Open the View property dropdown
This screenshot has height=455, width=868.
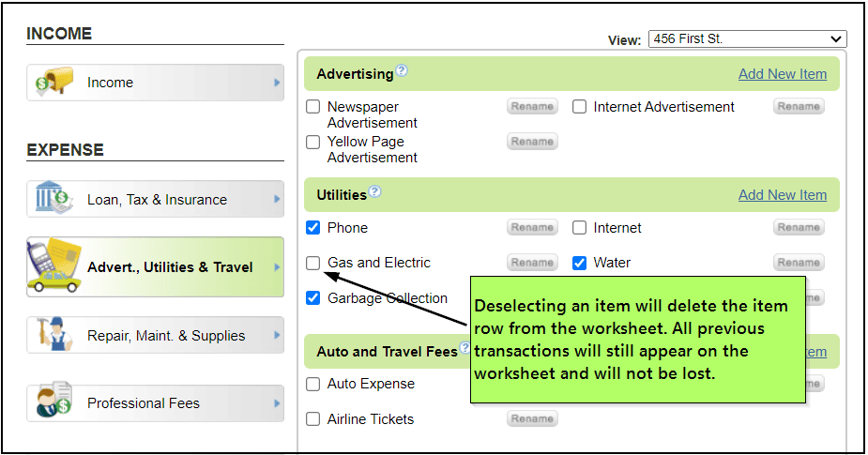pyautogui.click(x=747, y=39)
